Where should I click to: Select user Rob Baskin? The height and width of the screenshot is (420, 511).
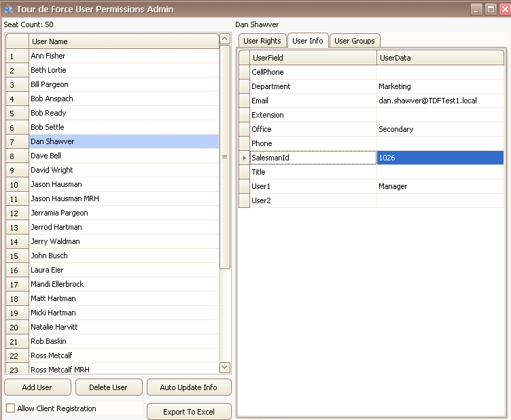[x=124, y=341]
